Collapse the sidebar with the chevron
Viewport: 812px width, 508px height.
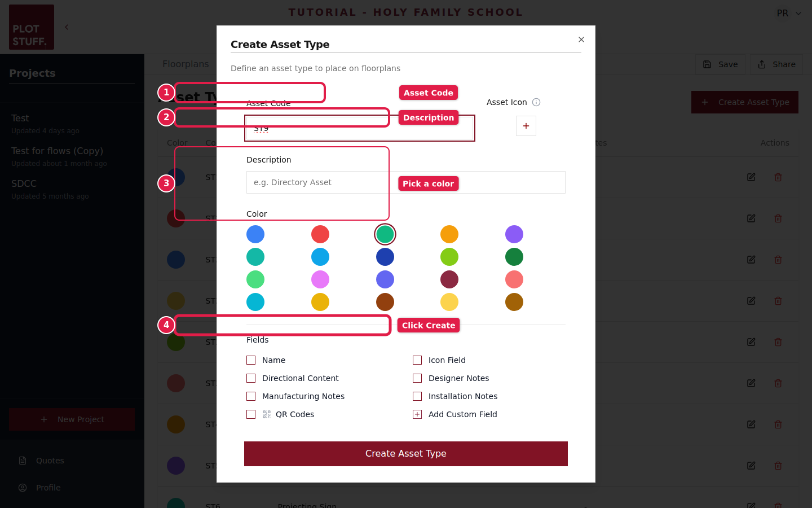click(67, 27)
